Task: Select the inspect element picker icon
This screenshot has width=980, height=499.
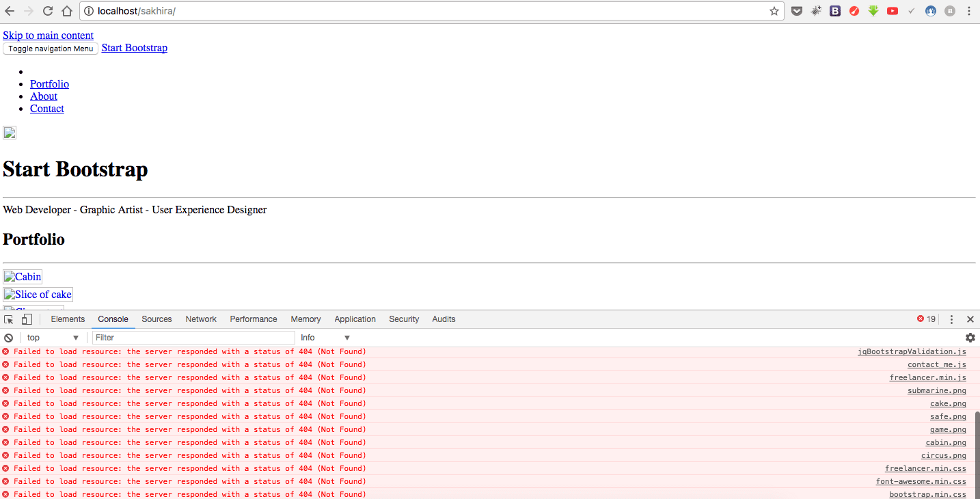Action: (x=9, y=319)
